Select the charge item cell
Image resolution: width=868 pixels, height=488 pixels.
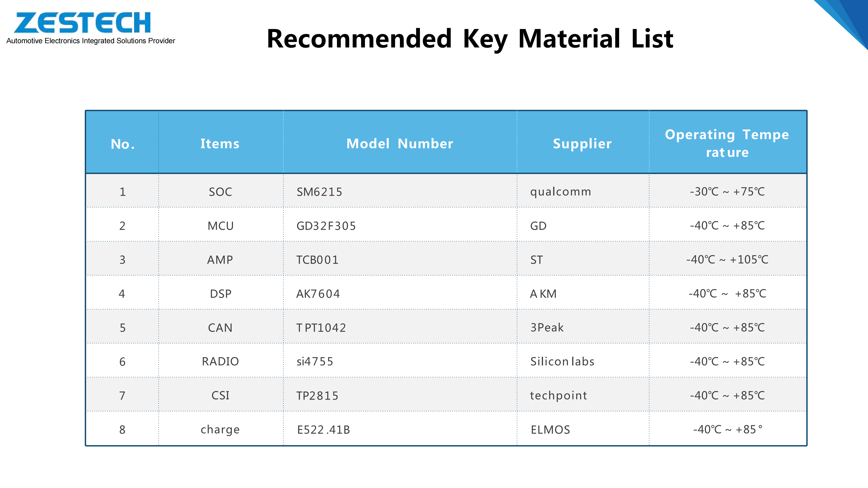pyautogui.click(x=220, y=429)
